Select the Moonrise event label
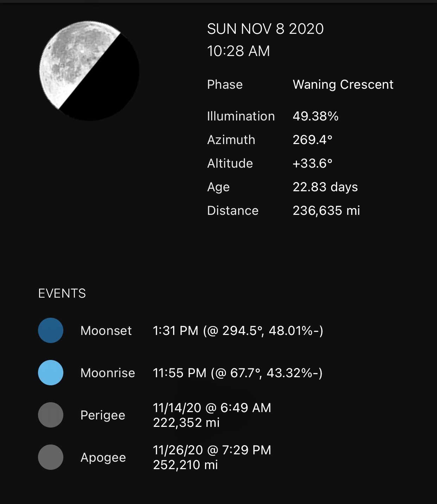437x504 pixels. click(x=108, y=373)
